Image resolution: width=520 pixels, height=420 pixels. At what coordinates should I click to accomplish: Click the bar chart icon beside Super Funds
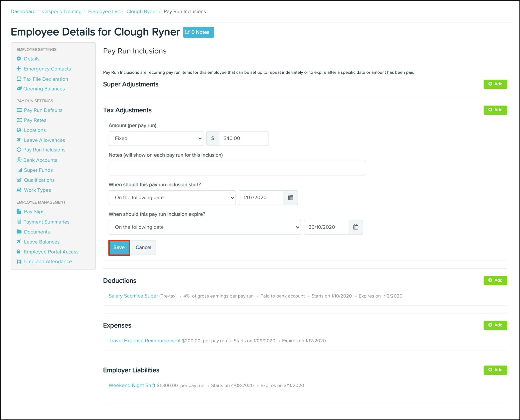pos(19,170)
